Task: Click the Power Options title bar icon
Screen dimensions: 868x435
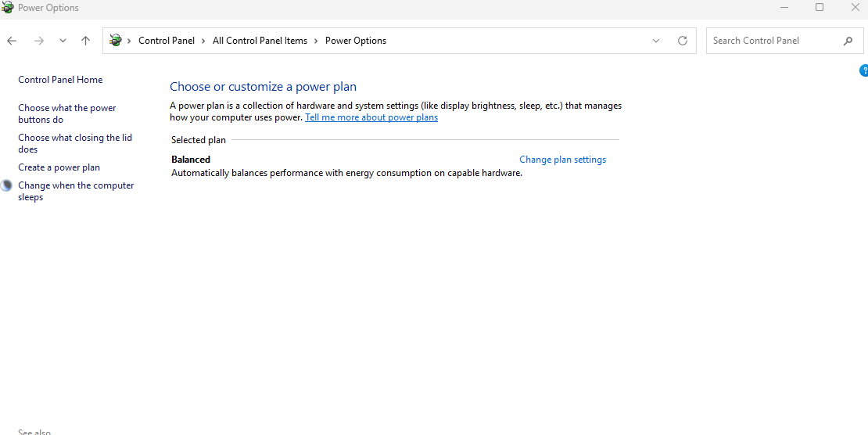Action: point(8,8)
